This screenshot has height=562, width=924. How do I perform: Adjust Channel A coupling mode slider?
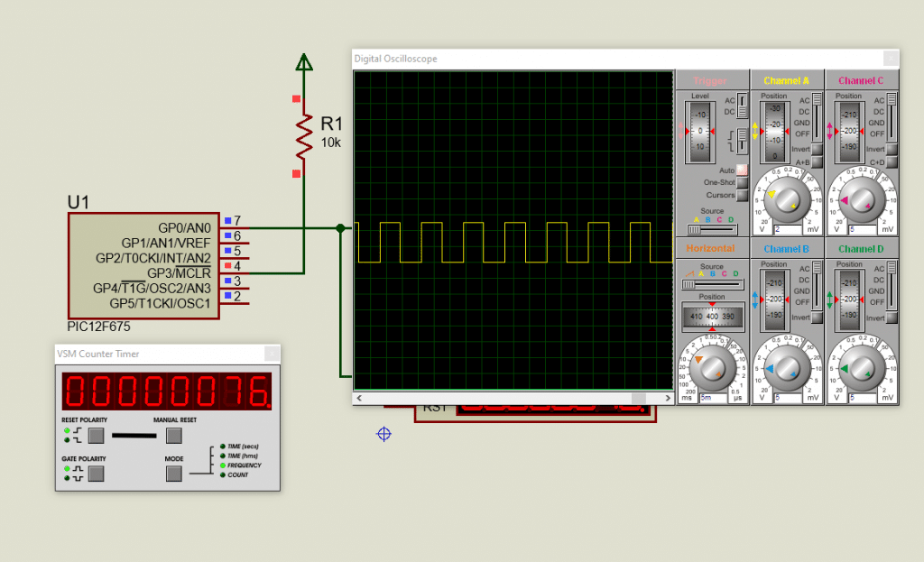coord(817,116)
